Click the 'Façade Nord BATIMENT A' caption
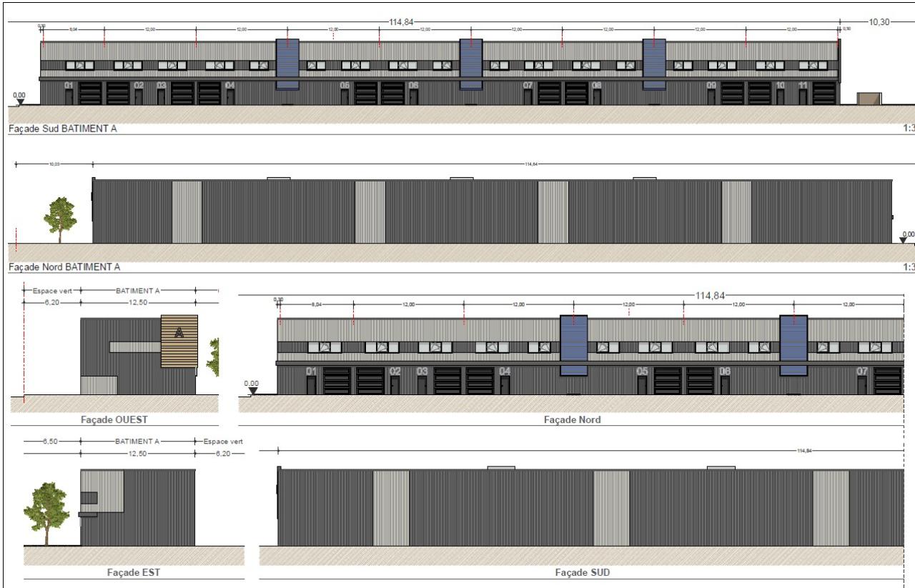This screenshot has width=915, height=588. [x=63, y=267]
